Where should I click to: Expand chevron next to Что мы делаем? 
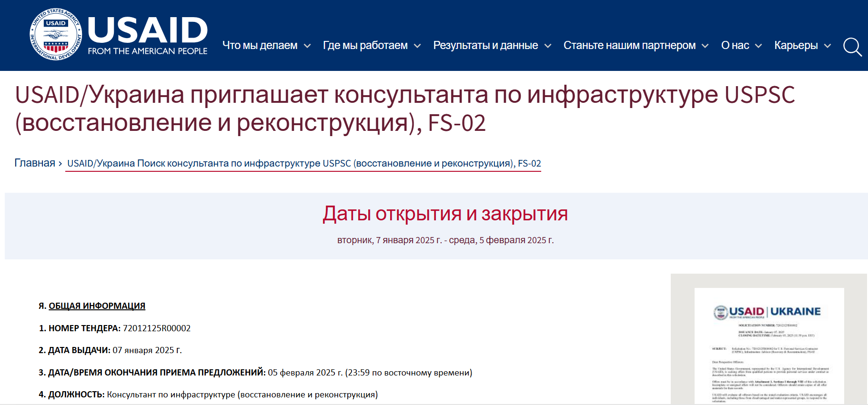tap(307, 46)
